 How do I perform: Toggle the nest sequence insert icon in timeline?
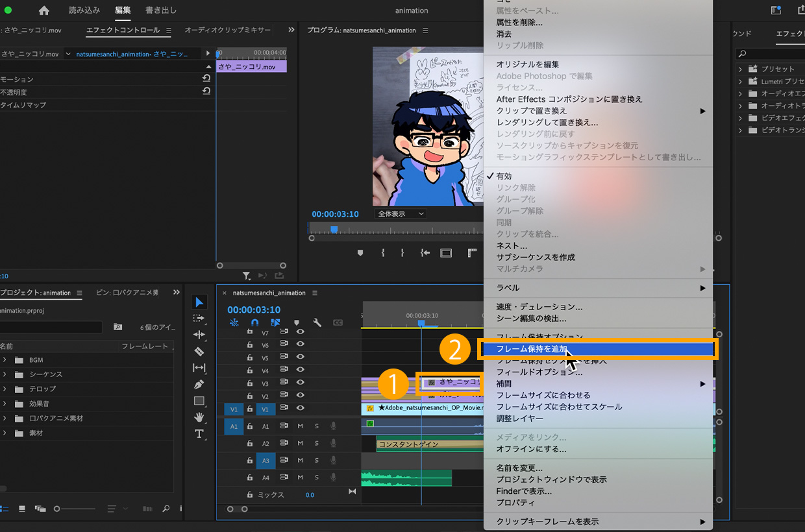pyautogui.click(x=234, y=322)
